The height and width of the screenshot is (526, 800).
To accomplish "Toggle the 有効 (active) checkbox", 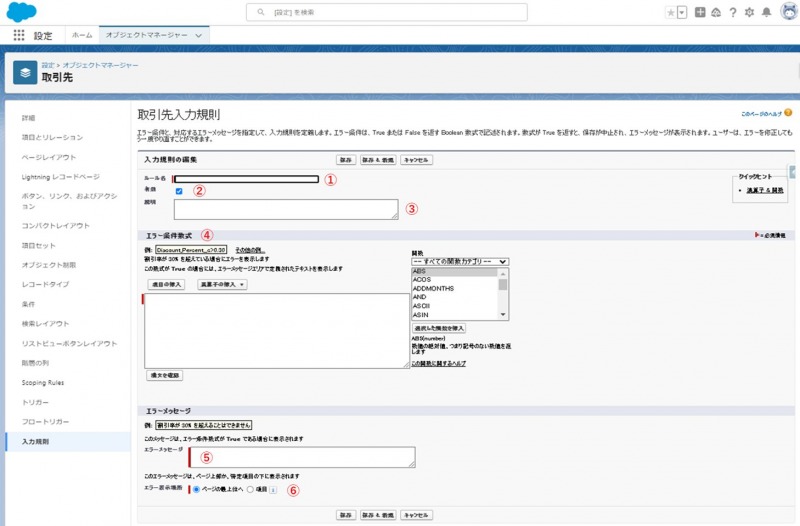I will point(178,191).
